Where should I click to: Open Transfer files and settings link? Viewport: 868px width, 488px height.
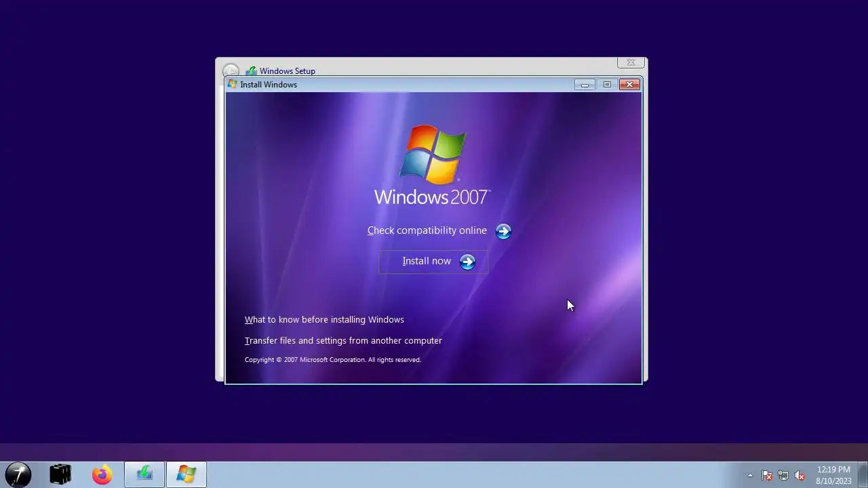[343, 340]
